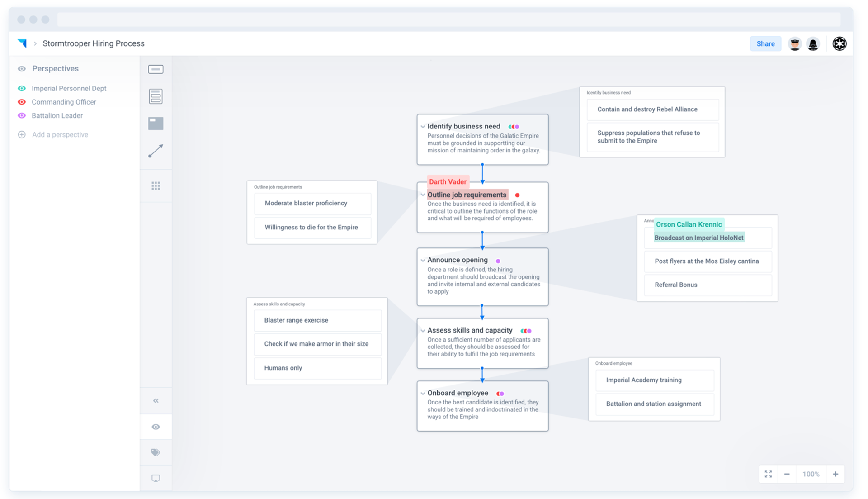
Task: Click perspective dots on Onboard employee
Action: click(500, 394)
